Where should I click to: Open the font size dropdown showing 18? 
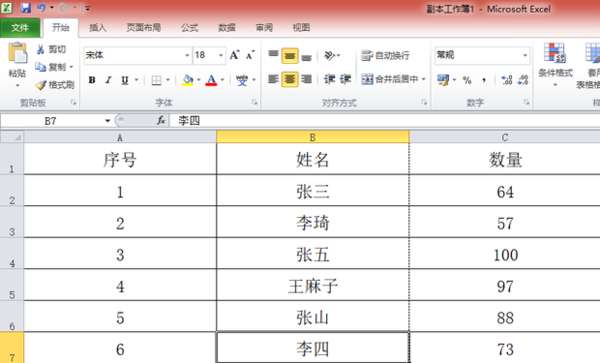pyautogui.click(x=209, y=55)
